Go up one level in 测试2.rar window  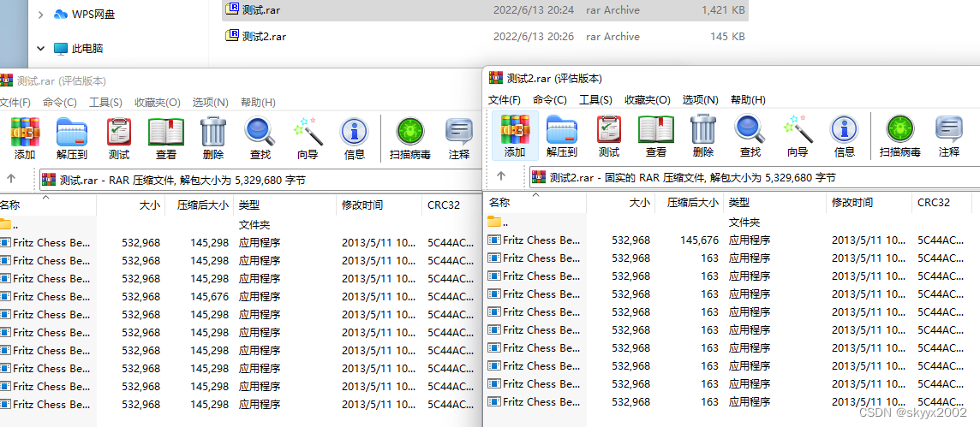(x=500, y=176)
